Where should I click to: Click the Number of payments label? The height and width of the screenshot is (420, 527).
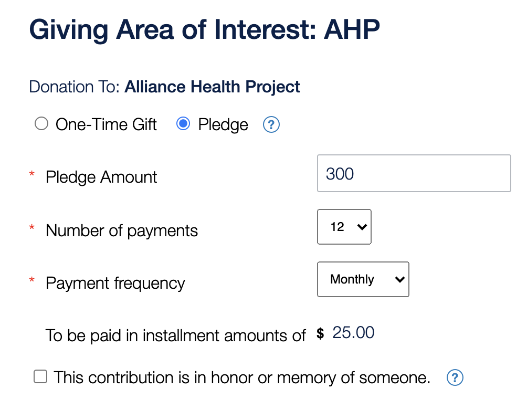point(122,230)
